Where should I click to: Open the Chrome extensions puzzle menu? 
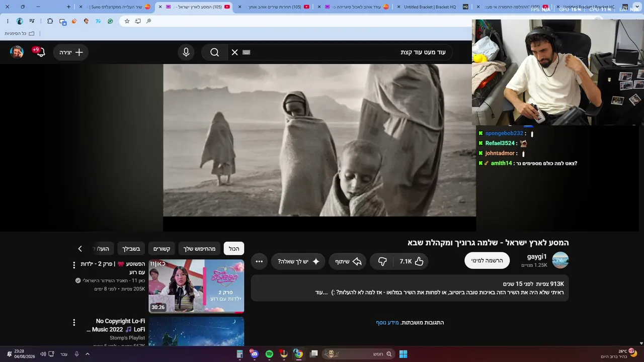click(50, 21)
